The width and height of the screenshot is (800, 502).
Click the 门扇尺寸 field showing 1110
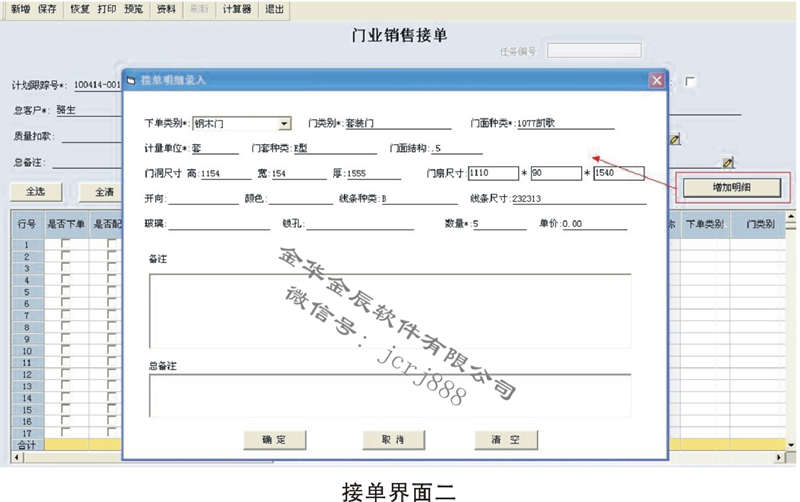point(492,174)
